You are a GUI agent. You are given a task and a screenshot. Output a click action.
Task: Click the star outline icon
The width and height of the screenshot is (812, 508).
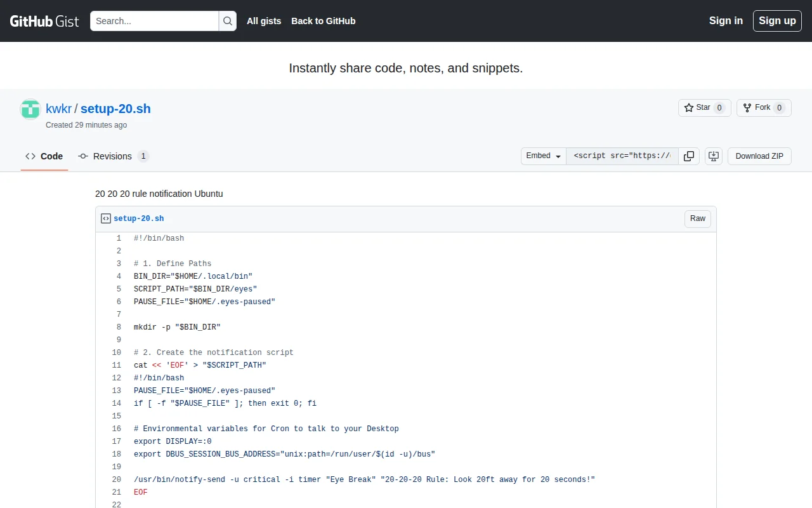coord(689,108)
